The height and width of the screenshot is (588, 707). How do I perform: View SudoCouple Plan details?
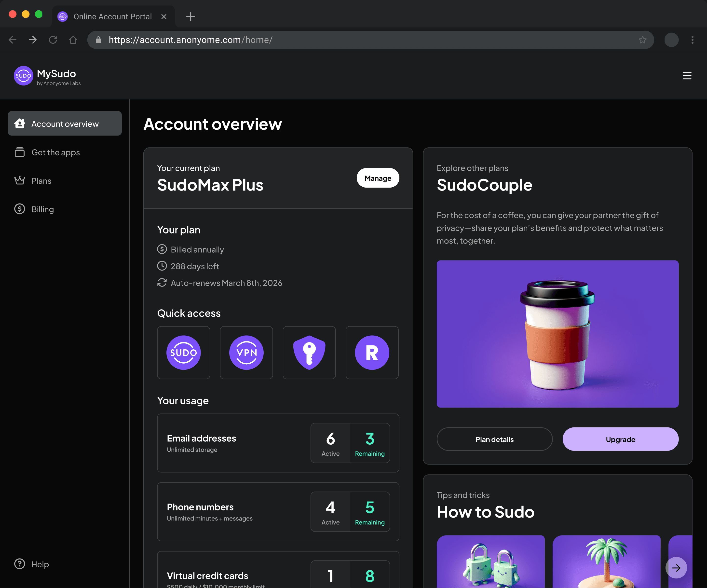494,439
